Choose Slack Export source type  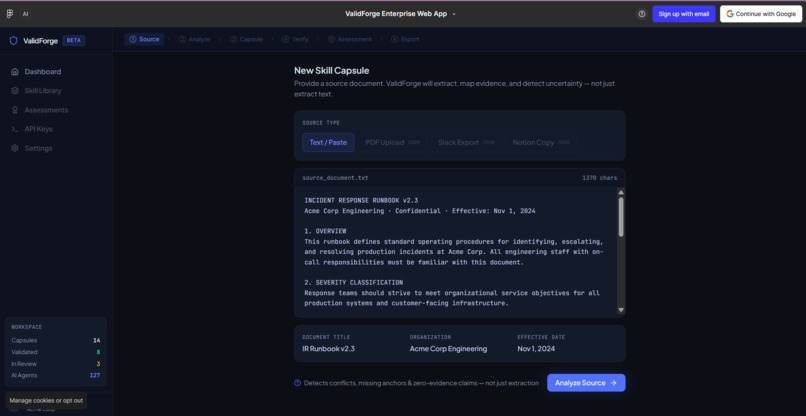466,142
